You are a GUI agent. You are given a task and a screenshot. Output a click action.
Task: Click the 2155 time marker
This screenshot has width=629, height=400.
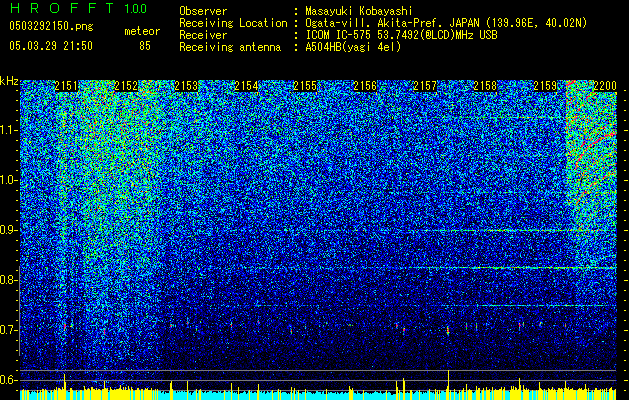(x=305, y=86)
